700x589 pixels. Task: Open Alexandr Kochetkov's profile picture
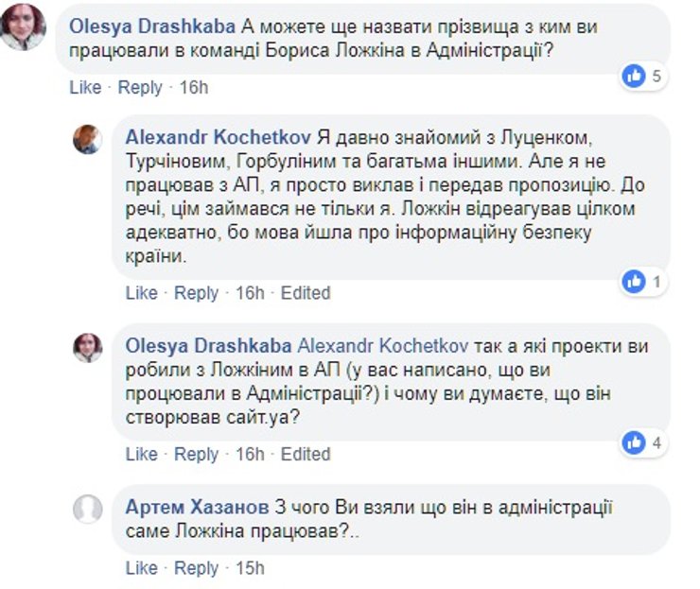88,139
